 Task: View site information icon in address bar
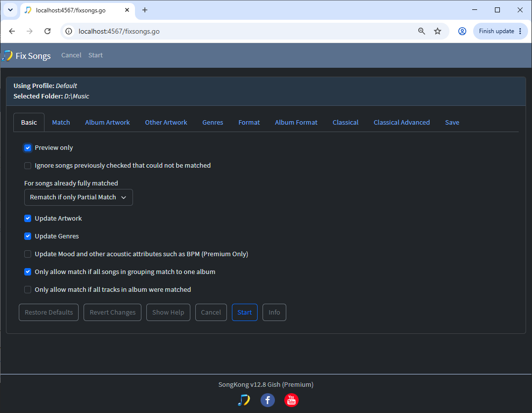coord(69,31)
